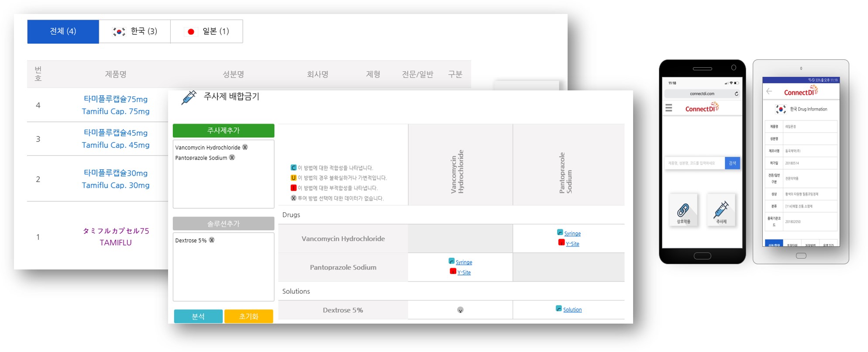Click the phone's drug search input field
Viewport: 868px width, 352px height.
click(694, 163)
